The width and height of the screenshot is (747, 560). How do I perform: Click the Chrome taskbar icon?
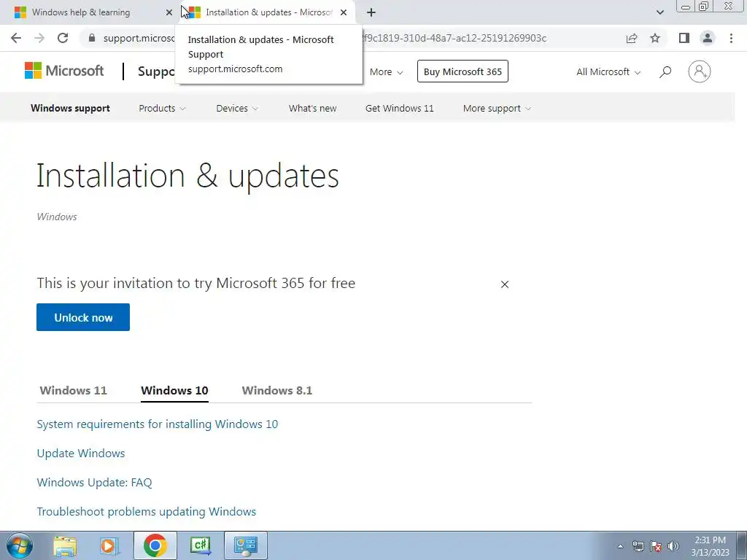[x=155, y=545]
